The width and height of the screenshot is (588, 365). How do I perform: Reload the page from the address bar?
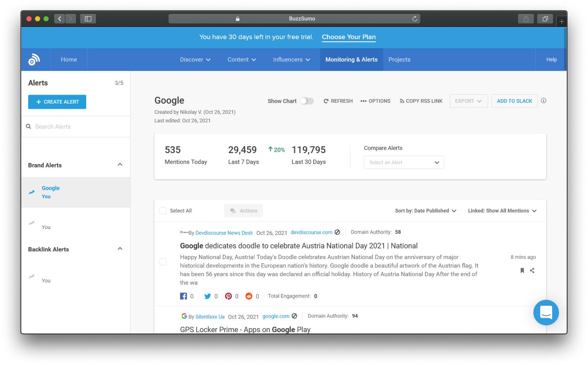pos(415,19)
